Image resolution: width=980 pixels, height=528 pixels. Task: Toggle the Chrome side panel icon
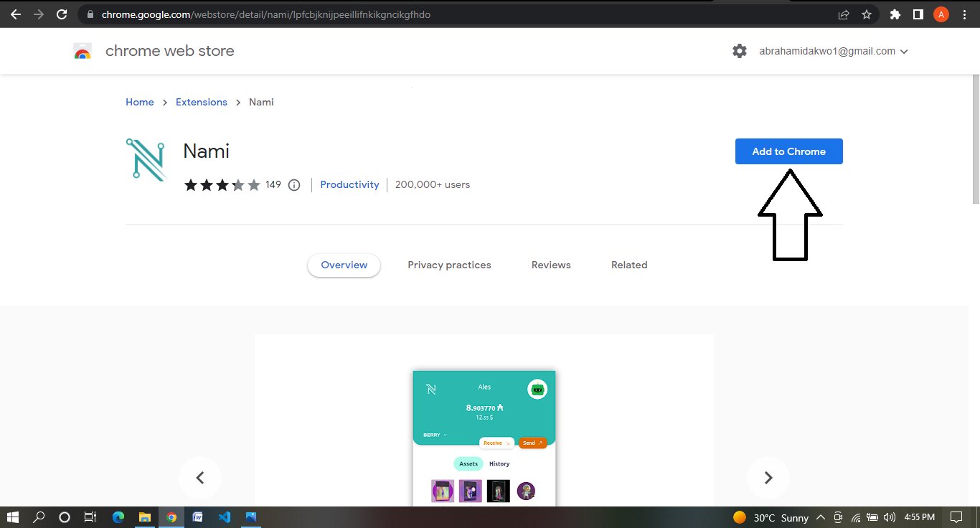[x=918, y=14]
